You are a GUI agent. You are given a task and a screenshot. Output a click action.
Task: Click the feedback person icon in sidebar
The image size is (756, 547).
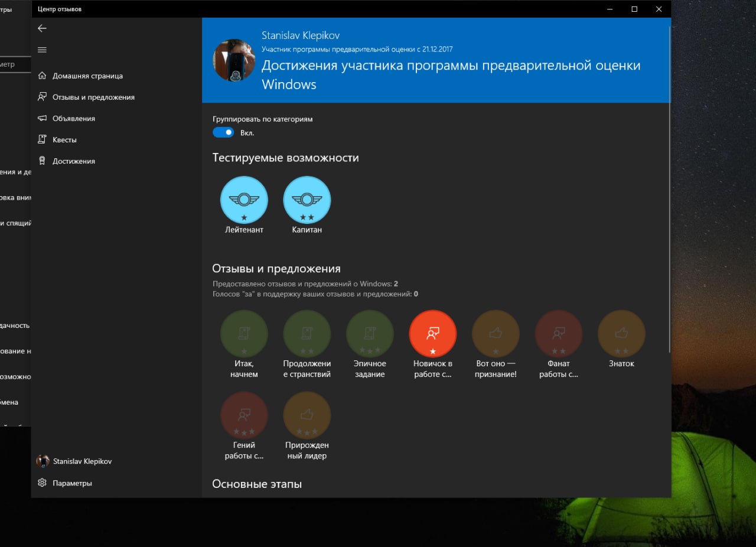(42, 97)
